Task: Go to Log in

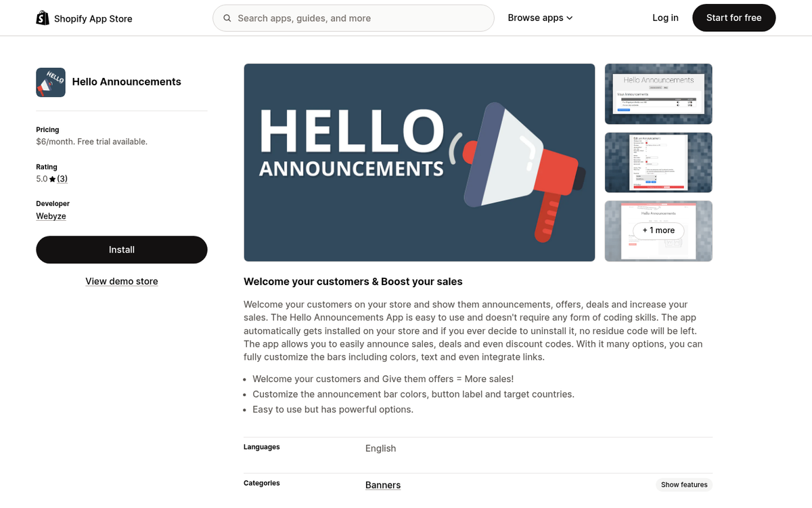Action: click(x=665, y=18)
